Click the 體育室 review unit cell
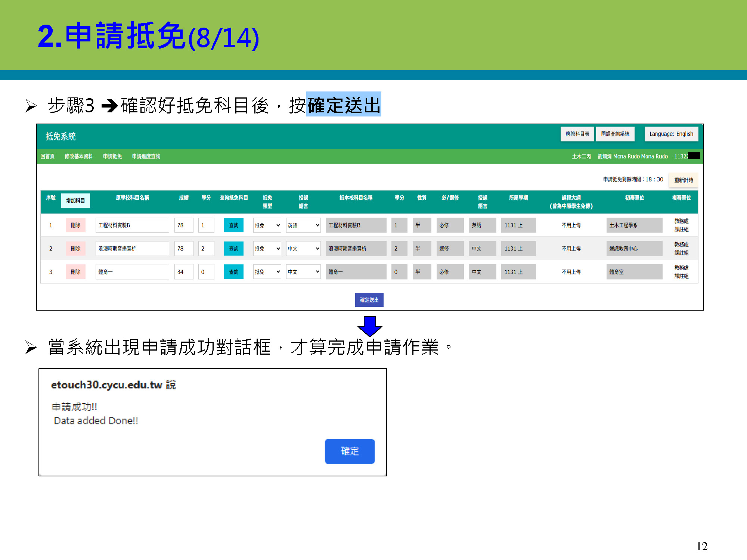The width and height of the screenshot is (747, 560). (x=634, y=272)
